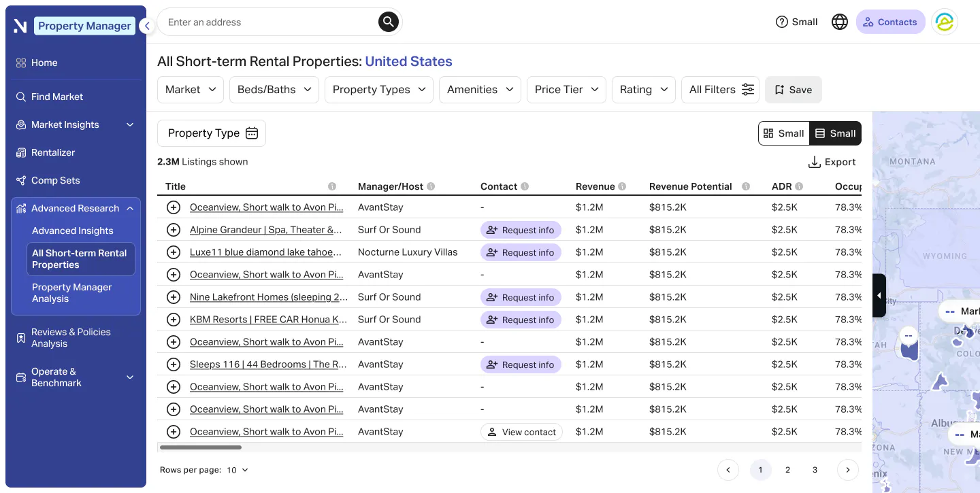The width and height of the screenshot is (980, 493).
Task: Open the Rating filter dropdown
Action: [644, 90]
